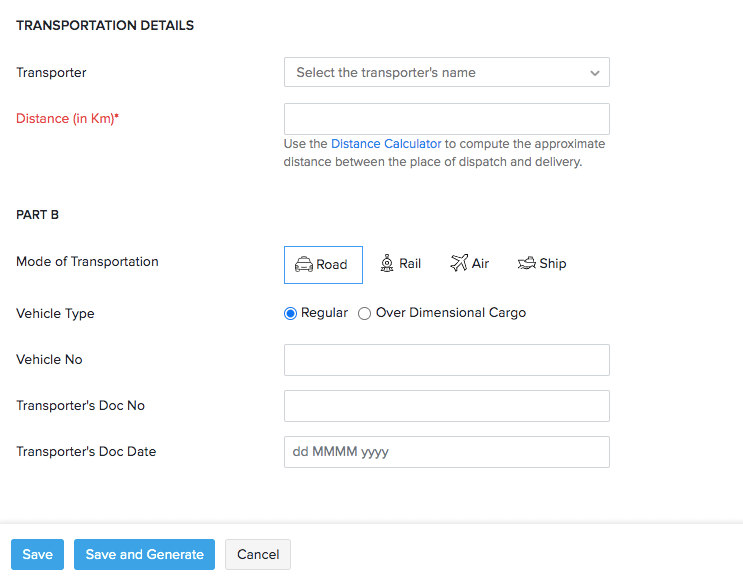The width and height of the screenshot is (743, 583).
Task: Choose Over Dimensional Cargo radio button
Action: pyautogui.click(x=364, y=313)
